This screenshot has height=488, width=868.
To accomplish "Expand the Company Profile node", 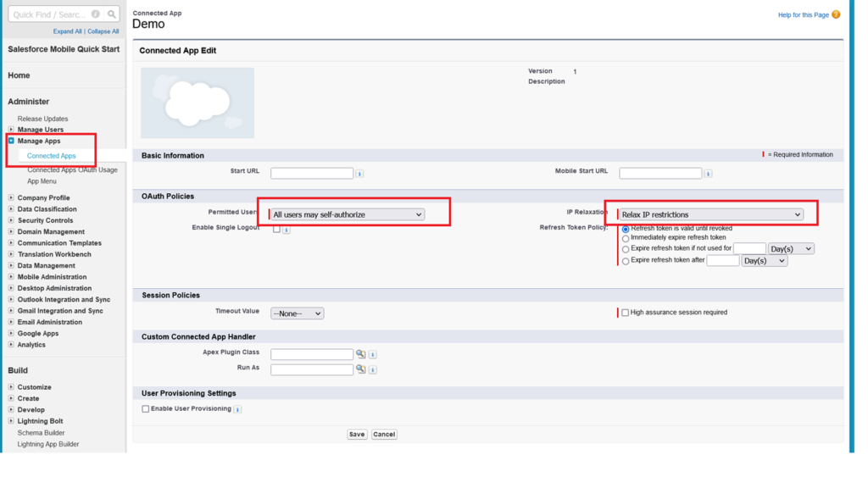I will [11, 197].
